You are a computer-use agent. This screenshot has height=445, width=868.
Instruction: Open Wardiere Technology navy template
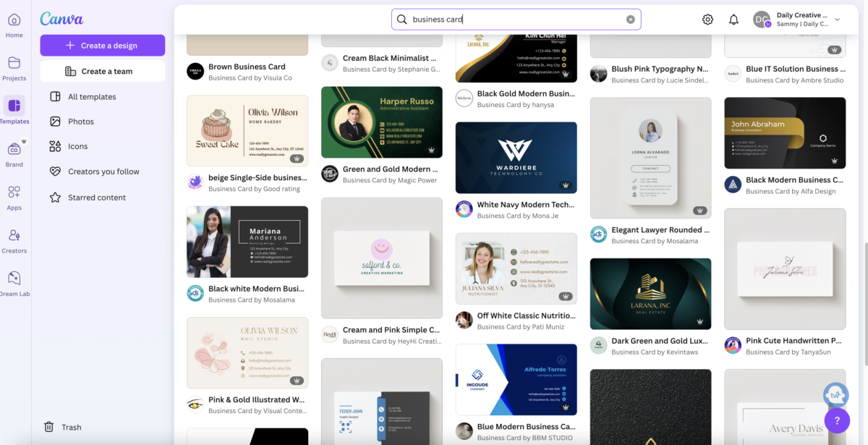click(x=516, y=158)
